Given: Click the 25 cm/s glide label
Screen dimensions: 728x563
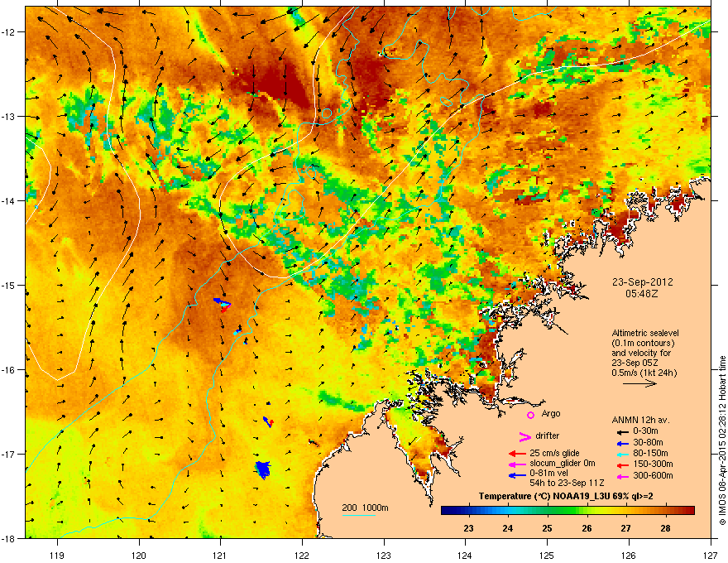Looking at the screenshot, I should click(554, 453).
